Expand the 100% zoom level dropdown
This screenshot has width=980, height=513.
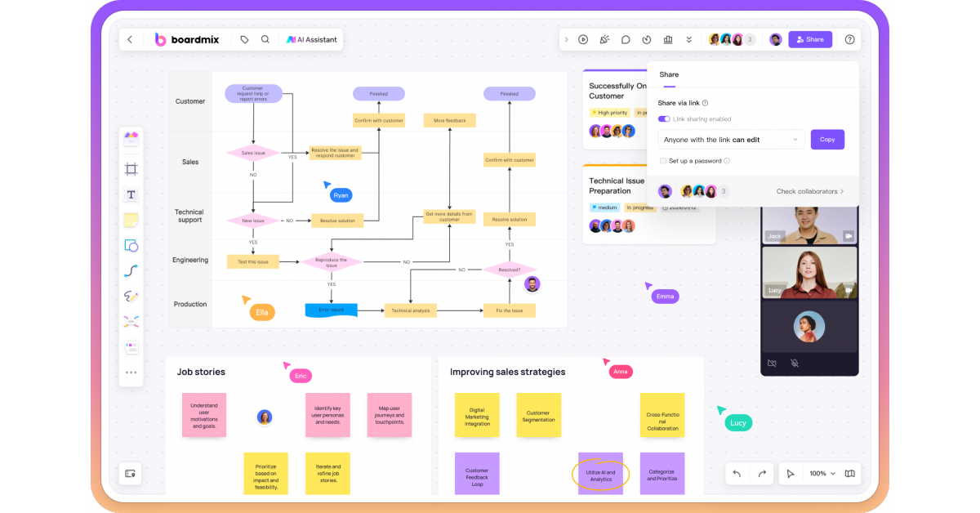click(822, 474)
